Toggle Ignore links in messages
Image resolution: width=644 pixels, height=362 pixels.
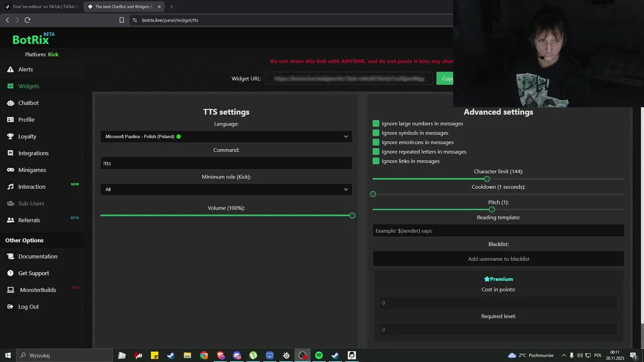[x=376, y=161]
